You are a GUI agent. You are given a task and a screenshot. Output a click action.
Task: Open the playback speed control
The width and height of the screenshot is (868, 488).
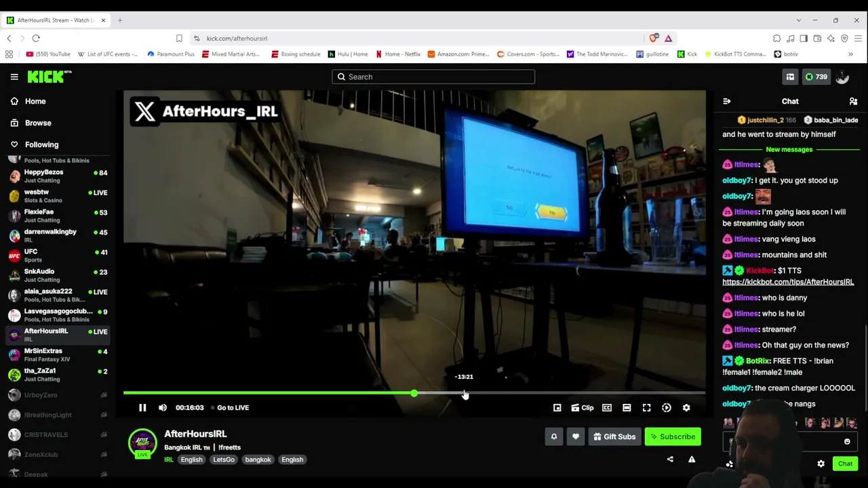click(x=667, y=407)
